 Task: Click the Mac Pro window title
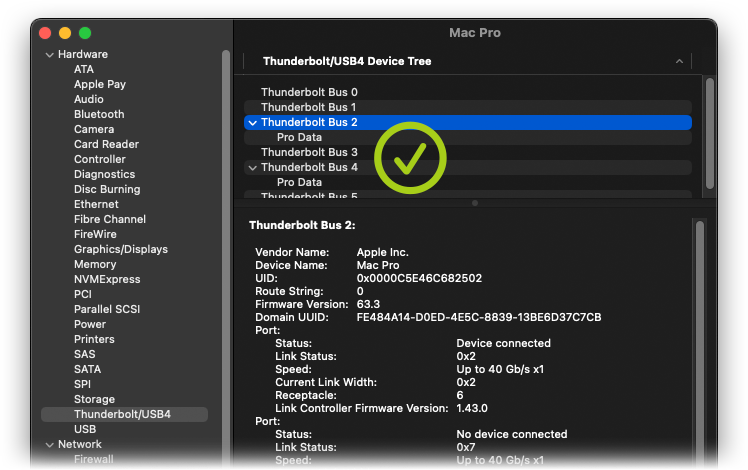[475, 32]
